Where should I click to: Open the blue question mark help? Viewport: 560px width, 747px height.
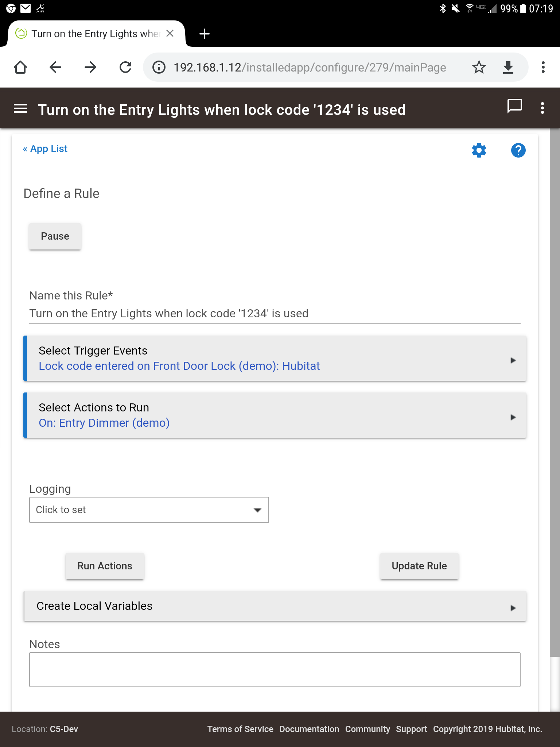click(518, 150)
